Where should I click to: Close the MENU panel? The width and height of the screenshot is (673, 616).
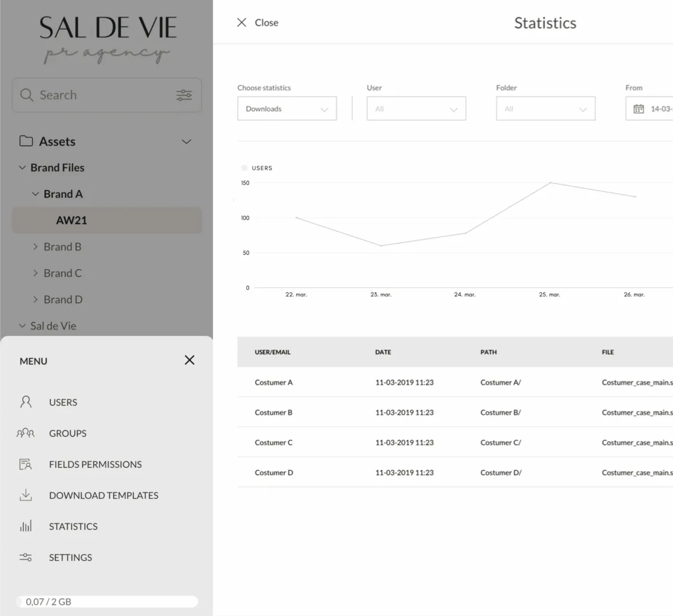click(190, 360)
